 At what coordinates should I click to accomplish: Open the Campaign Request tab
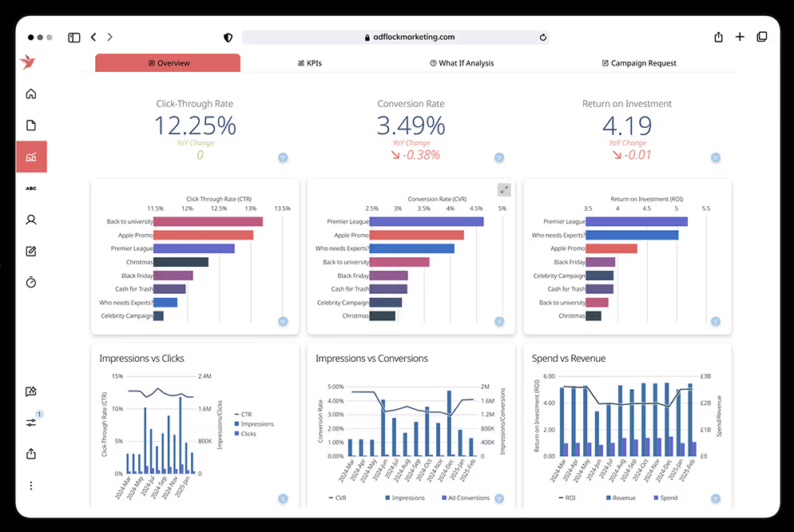pyautogui.click(x=639, y=63)
